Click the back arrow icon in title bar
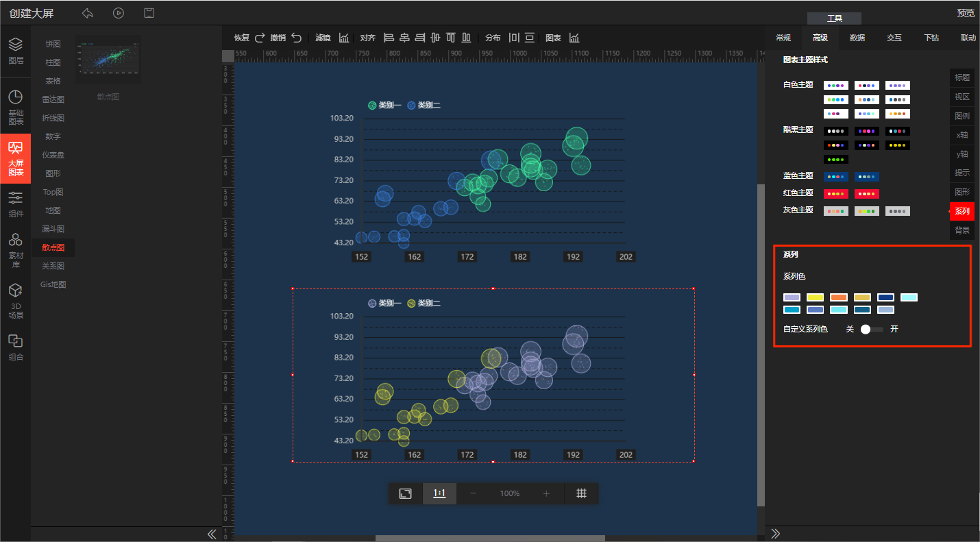980x542 pixels. (x=87, y=13)
